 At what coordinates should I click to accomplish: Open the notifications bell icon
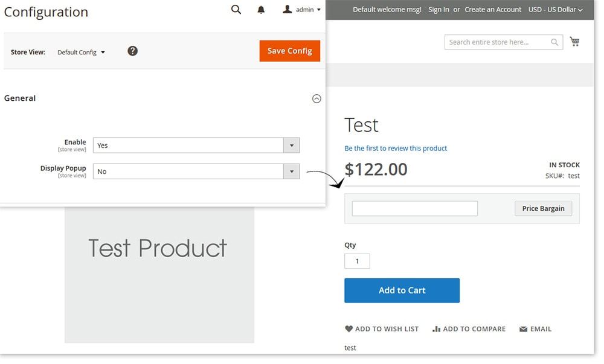tap(261, 10)
